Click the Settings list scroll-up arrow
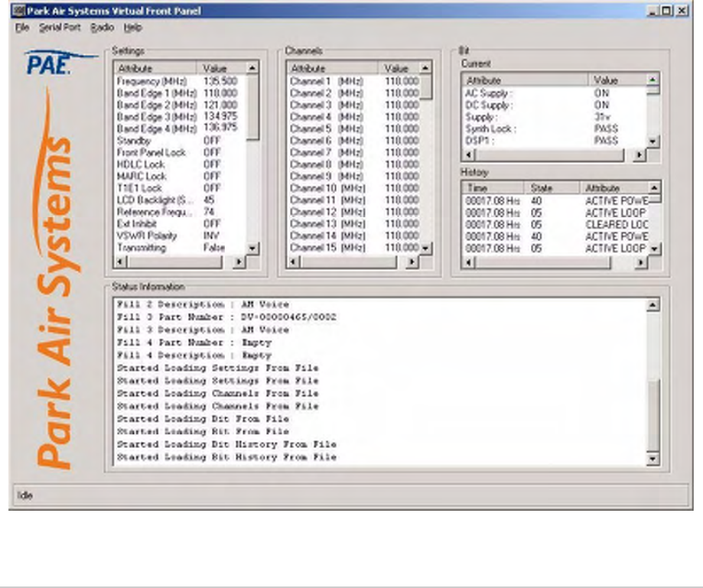This screenshot has width=703, height=588. point(252,68)
